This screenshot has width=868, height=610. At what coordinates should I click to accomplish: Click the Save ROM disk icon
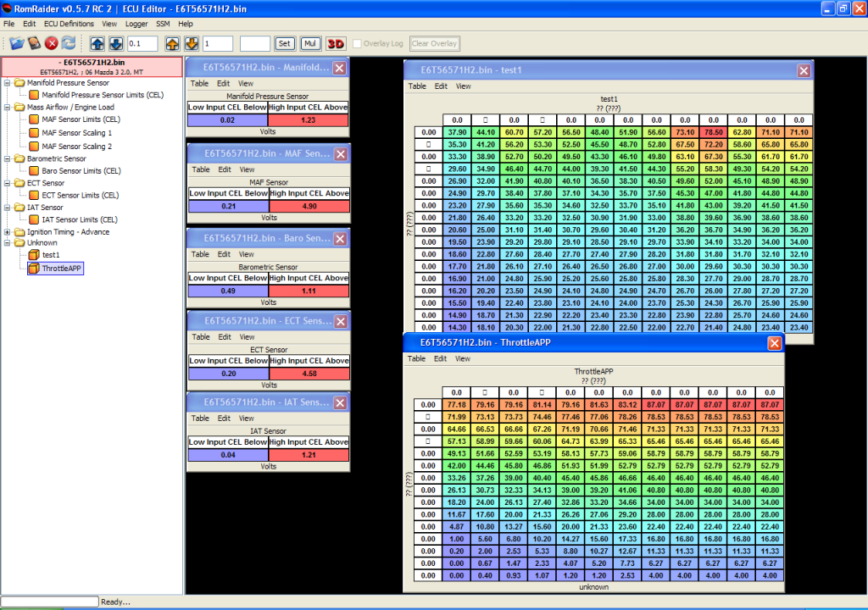click(34, 43)
